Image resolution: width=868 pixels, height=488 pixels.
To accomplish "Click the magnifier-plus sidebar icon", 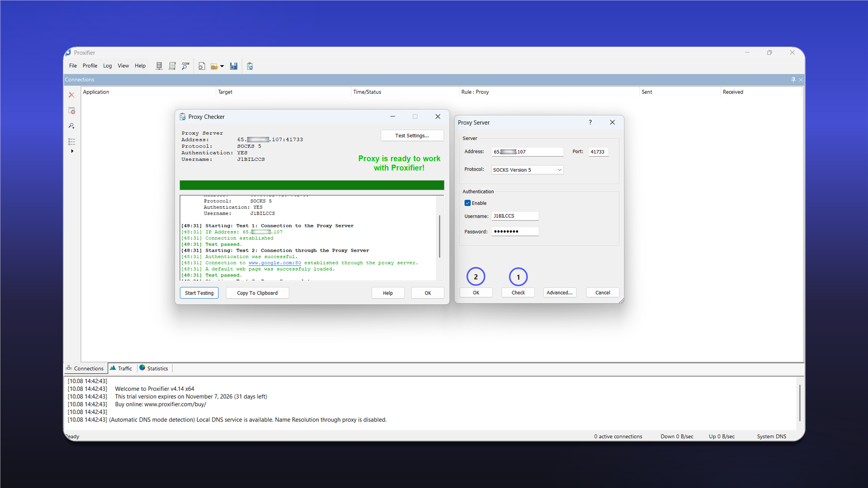I will point(71,126).
